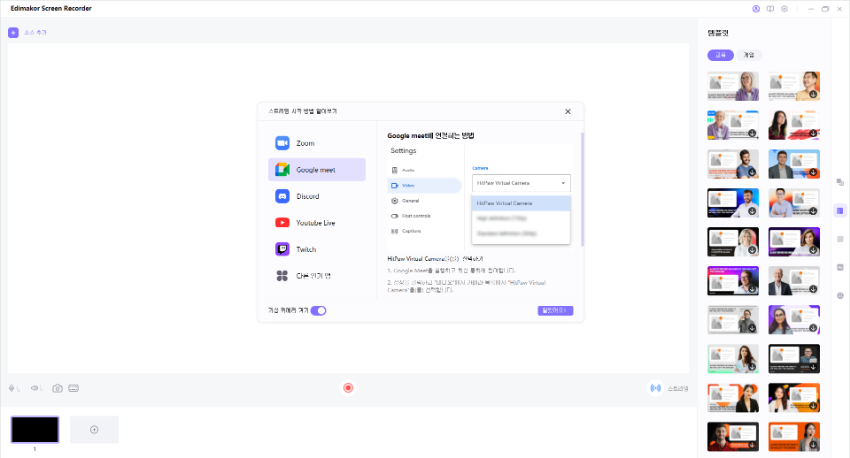Switch to the Game template tab
This screenshot has width=850, height=458.
(x=749, y=55)
